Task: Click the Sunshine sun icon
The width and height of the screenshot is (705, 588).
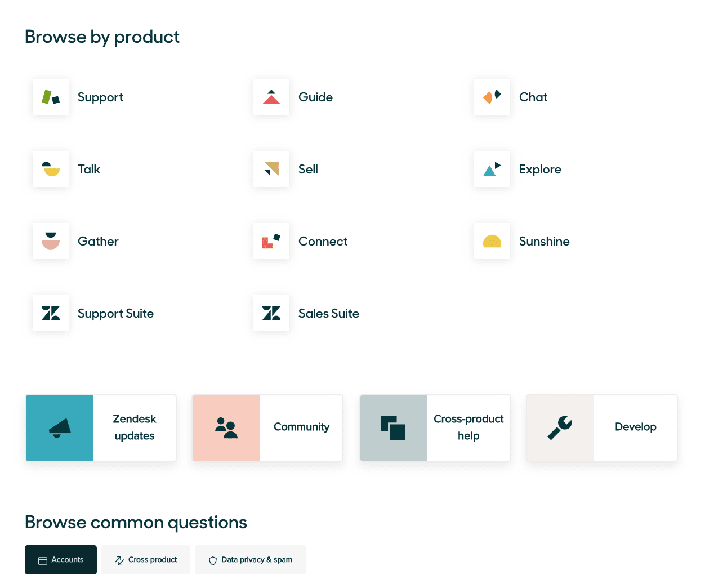Action: (x=492, y=241)
